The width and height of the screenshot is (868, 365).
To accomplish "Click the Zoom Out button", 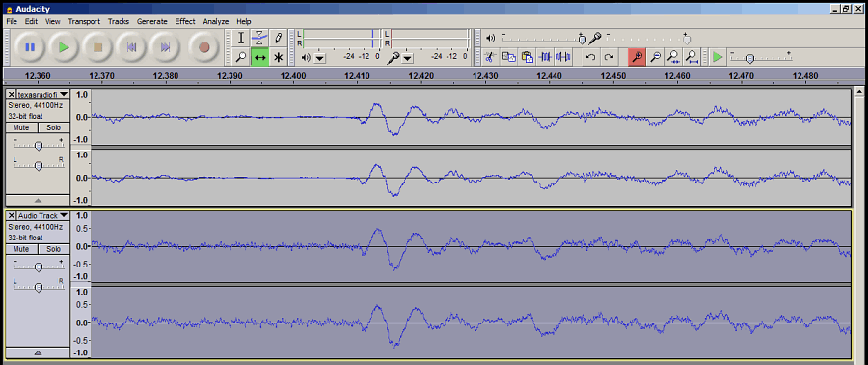I will 655,57.
